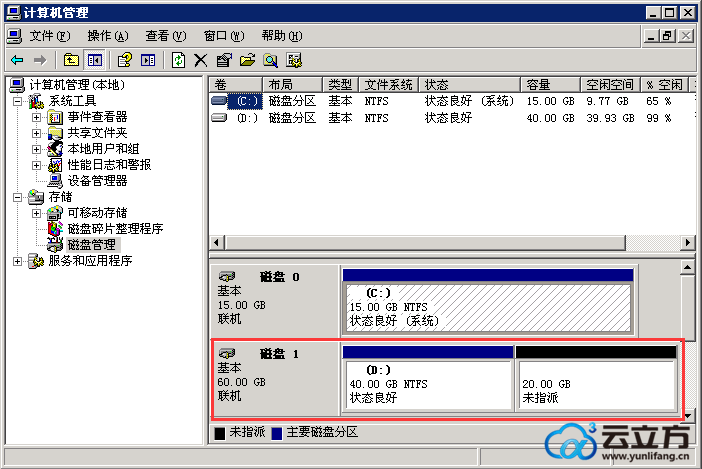702x469 pixels.
Task: Expand the 共享文件夹 node
Action: [x=36, y=133]
